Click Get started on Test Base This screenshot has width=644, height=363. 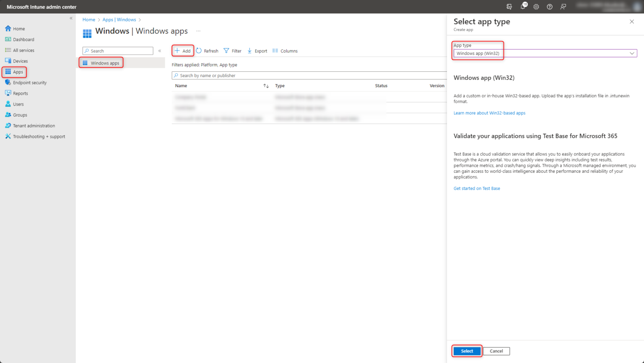click(x=476, y=188)
